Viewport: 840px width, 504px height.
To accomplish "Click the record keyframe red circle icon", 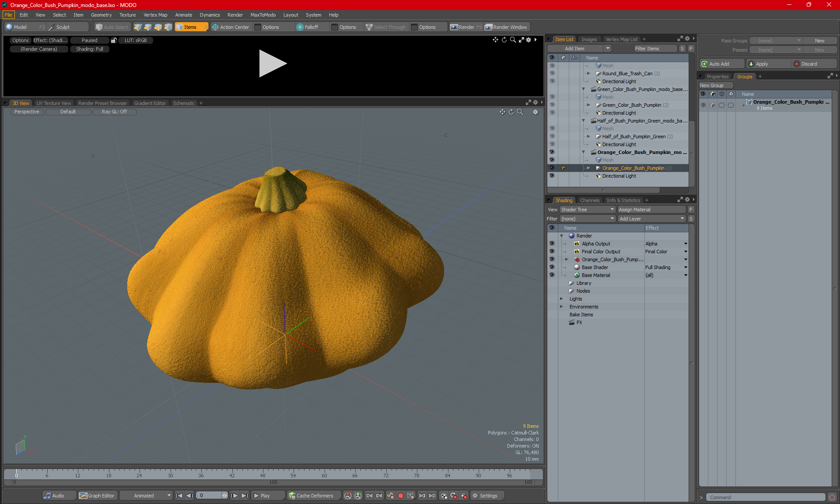I will tap(400, 496).
